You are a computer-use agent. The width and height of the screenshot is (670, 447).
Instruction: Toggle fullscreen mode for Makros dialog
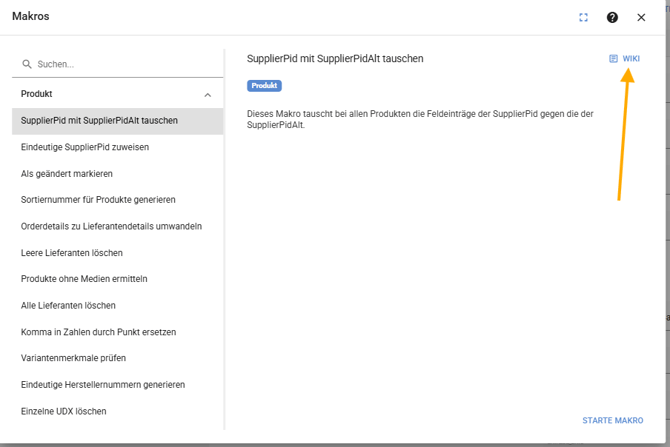584,17
